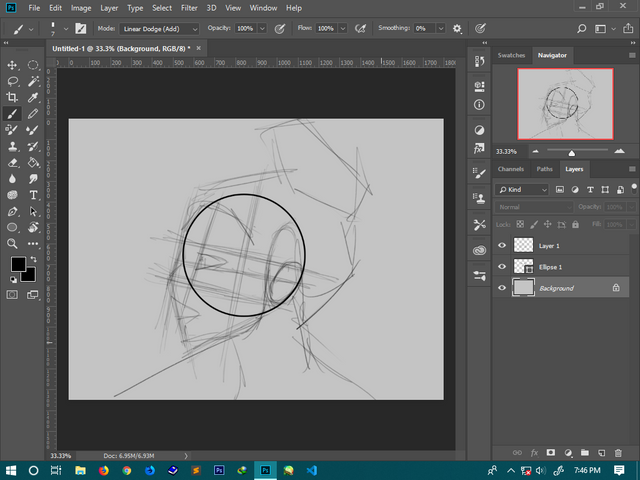The width and height of the screenshot is (640, 480).
Task: Select the Blur tool
Action: click(12, 179)
